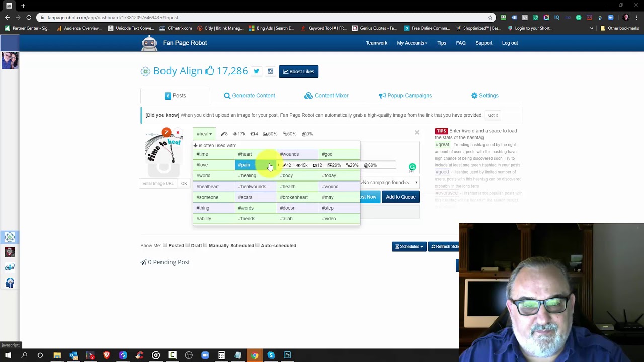
Task: Open Skype from the taskbar
Action: coord(271,355)
